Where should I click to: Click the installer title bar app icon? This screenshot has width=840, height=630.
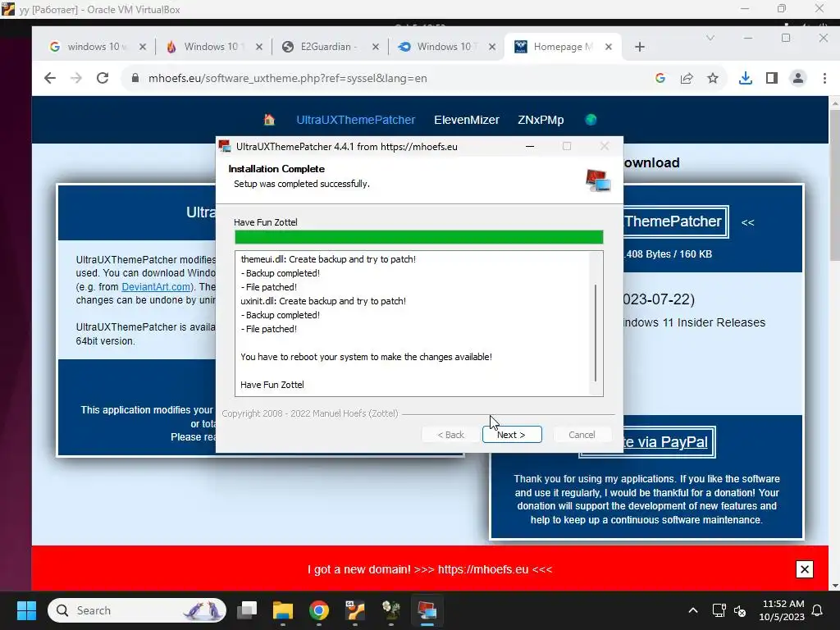225,146
